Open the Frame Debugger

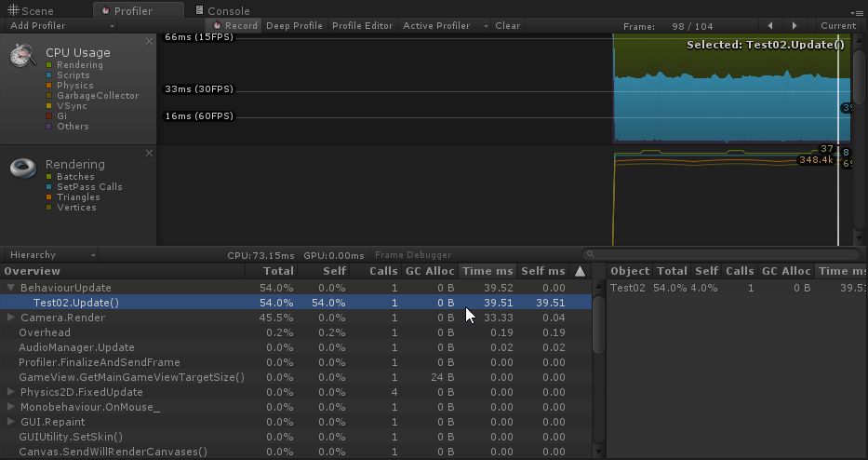pyautogui.click(x=413, y=255)
